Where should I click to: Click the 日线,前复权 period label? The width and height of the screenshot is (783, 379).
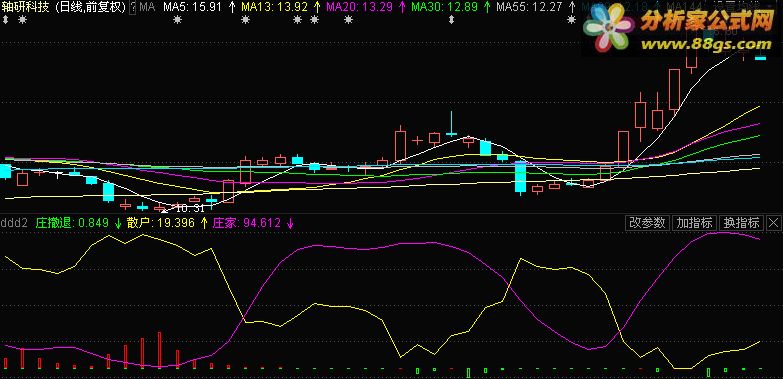(x=90, y=7)
